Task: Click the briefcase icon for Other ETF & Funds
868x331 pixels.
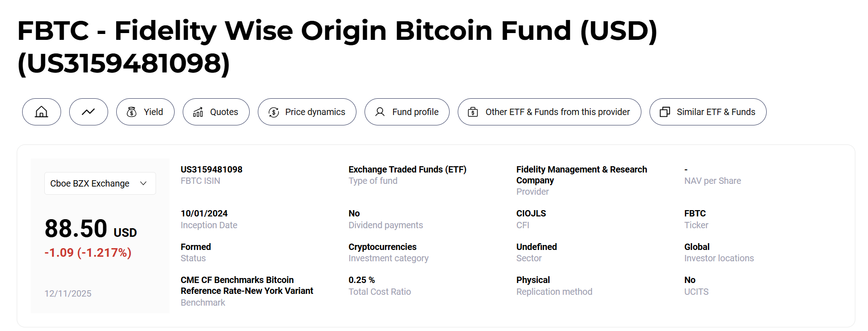Action: coord(473,112)
